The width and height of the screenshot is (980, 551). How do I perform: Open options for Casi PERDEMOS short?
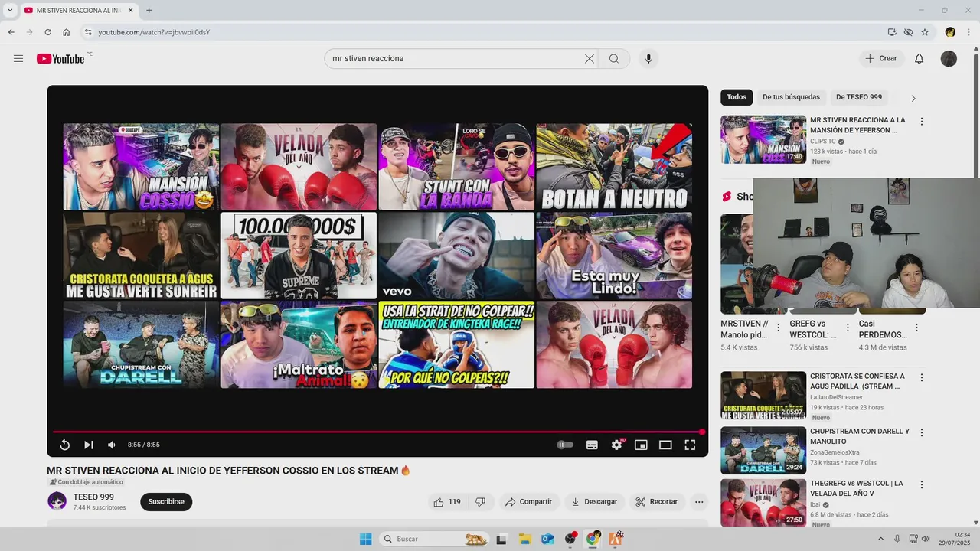click(x=916, y=328)
